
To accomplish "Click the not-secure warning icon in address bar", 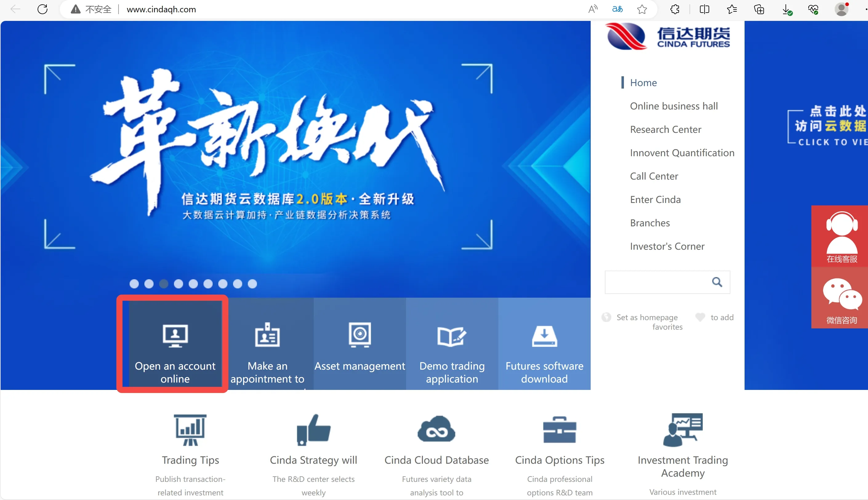I will tap(75, 9).
